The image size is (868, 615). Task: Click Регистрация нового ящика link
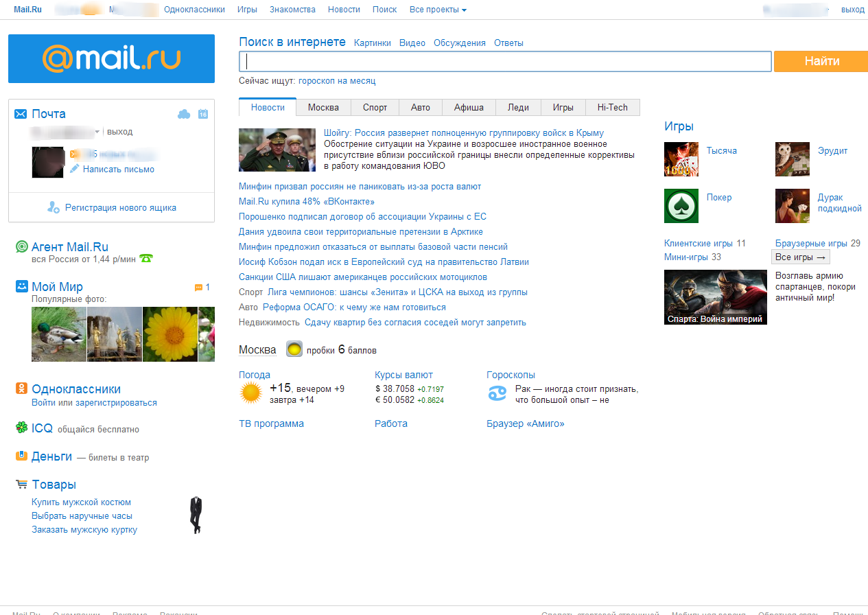121,207
